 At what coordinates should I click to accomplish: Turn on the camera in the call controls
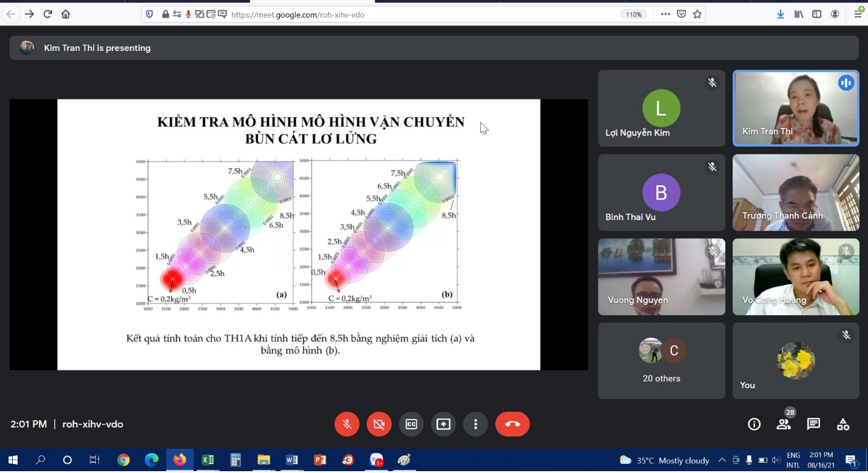pyautogui.click(x=379, y=424)
